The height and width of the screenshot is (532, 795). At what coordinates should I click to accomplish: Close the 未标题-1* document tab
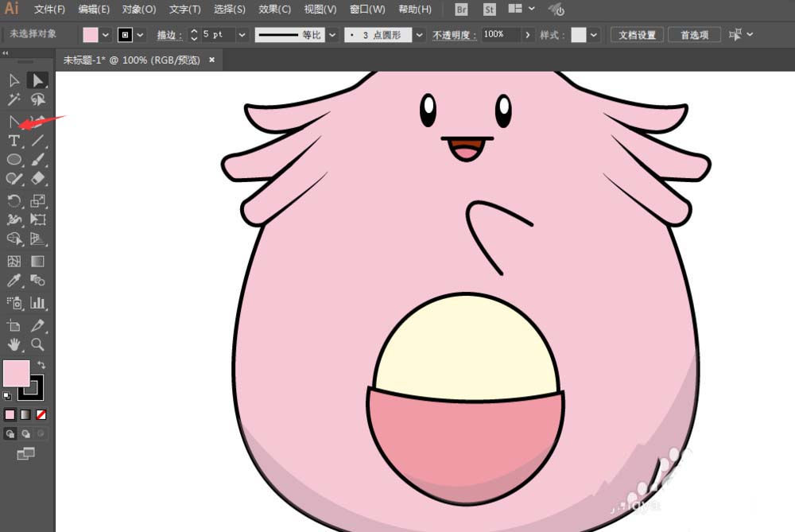[x=212, y=60]
